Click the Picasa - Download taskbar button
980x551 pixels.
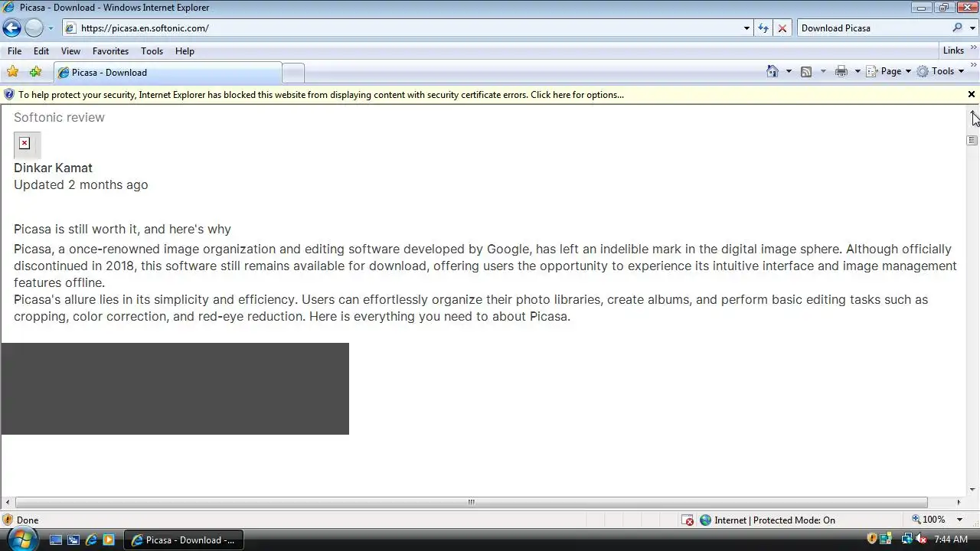[x=184, y=540]
